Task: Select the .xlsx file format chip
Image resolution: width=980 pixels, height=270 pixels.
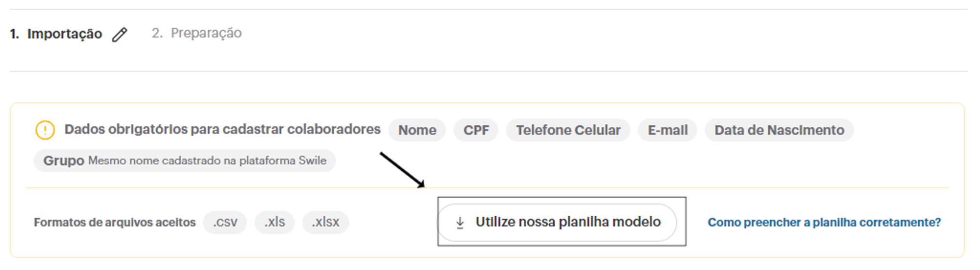Action: 325,223
